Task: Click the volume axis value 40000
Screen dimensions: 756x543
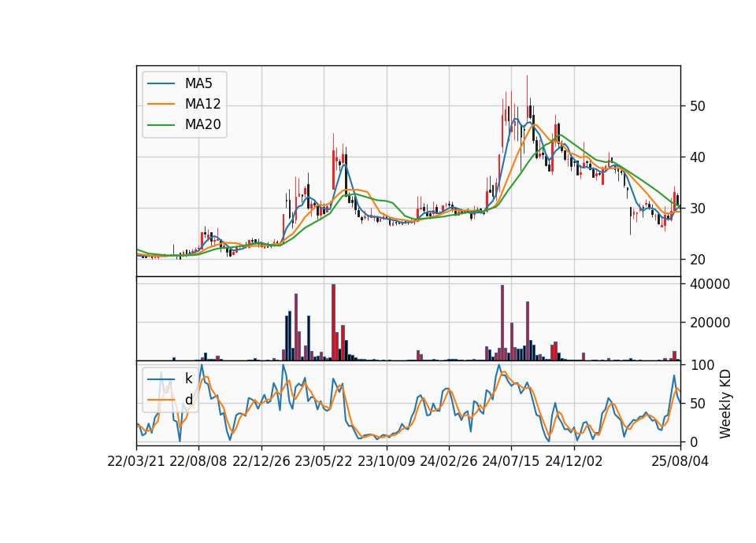Action: click(x=710, y=284)
